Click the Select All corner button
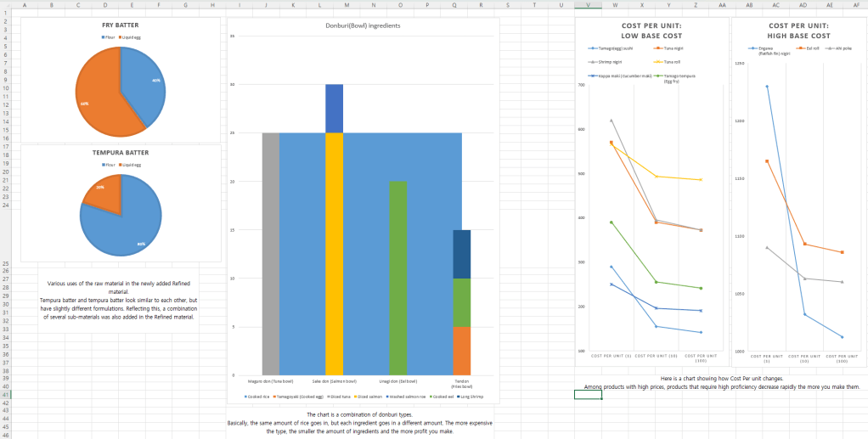This screenshot has height=439, width=868. pos(5,4)
